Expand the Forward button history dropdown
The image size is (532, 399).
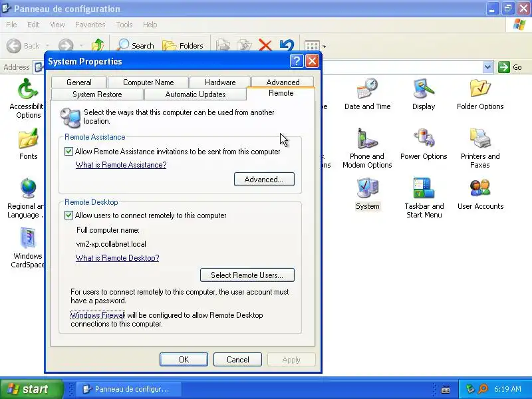(x=81, y=46)
